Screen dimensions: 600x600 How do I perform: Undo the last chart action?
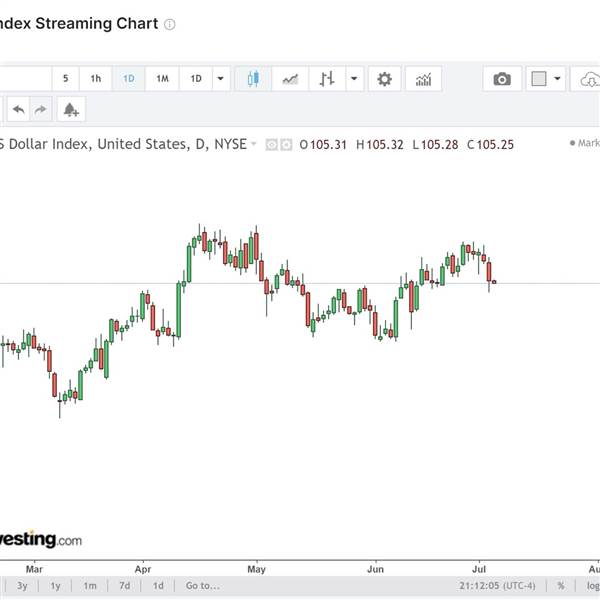click(18, 110)
